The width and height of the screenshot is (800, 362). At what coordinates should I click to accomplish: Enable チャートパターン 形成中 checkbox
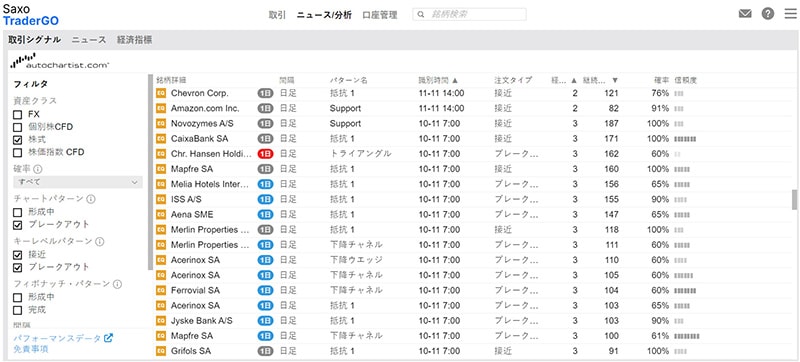click(x=18, y=212)
